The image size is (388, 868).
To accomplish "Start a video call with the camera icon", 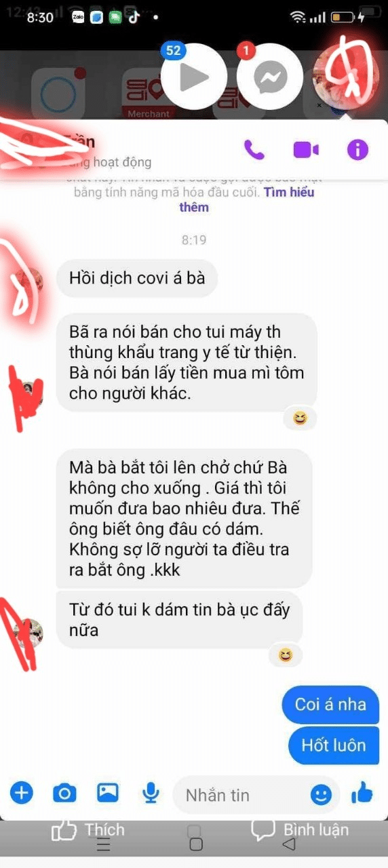I will pyautogui.click(x=306, y=149).
